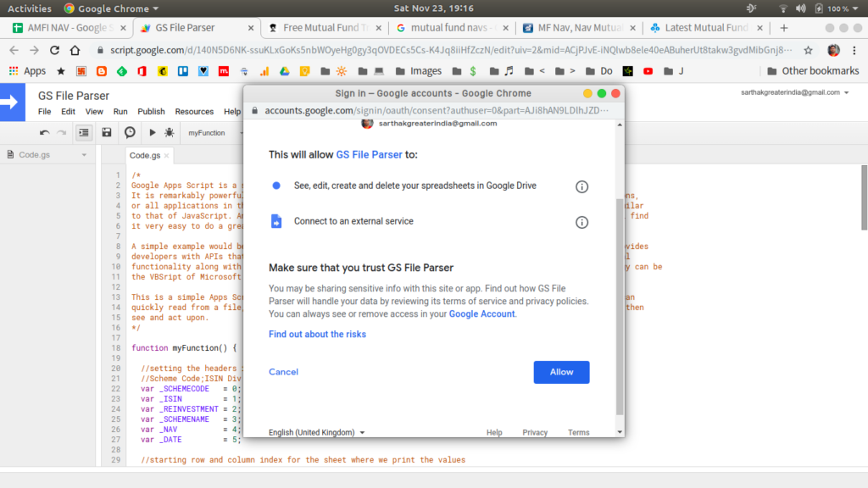
Task: Open the clock showing Sat Nov 23, 19:16
Action: click(x=433, y=8)
